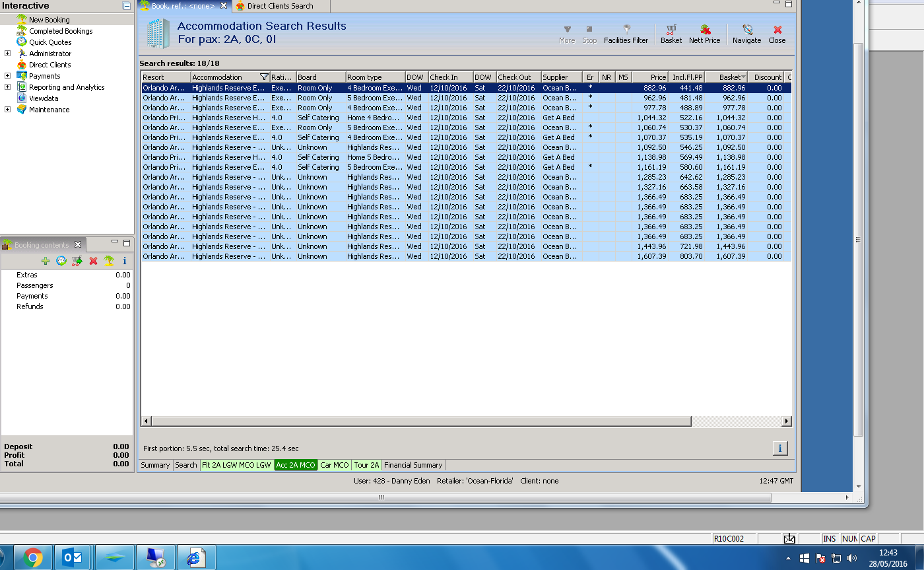Open Outlook from the taskbar
This screenshot has width=924, height=570.
(72, 558)
